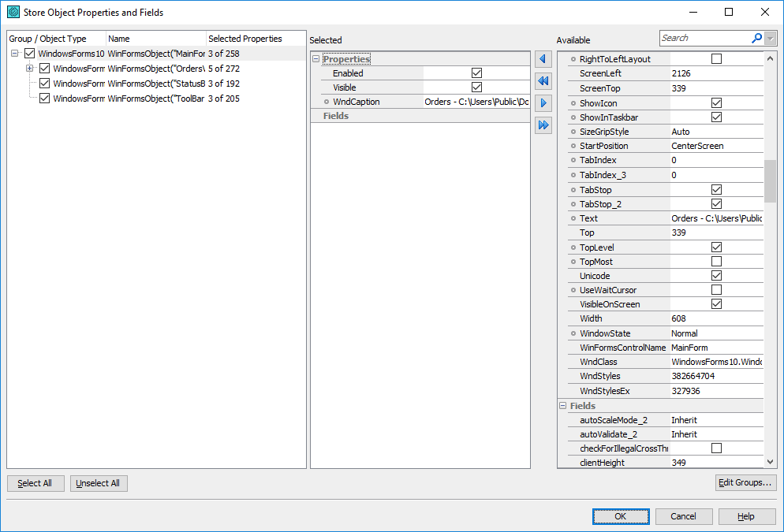Select the SizeGripStyle property

(x=666, y=132)
